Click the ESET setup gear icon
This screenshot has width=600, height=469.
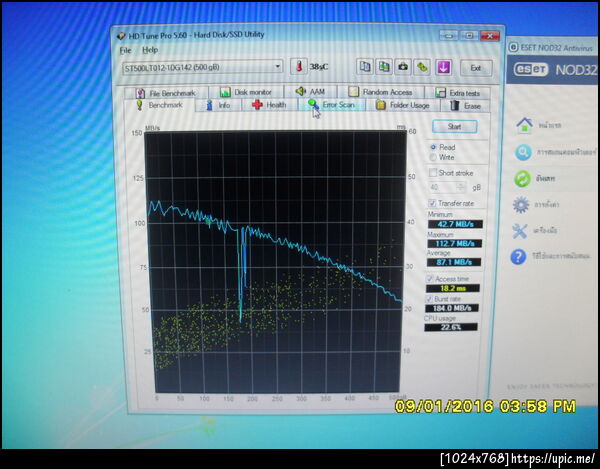pyautogui.click(x=521, y=205)
